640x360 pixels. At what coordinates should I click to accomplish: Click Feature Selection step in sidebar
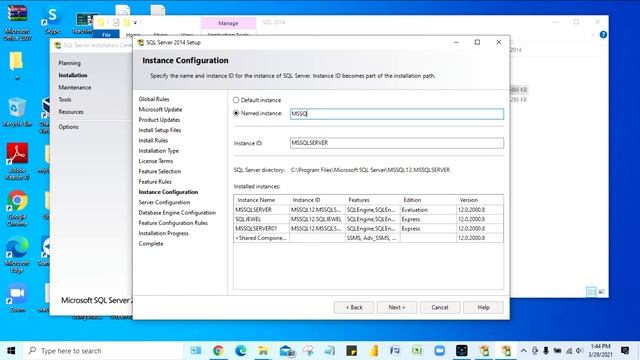click(160, 171)
